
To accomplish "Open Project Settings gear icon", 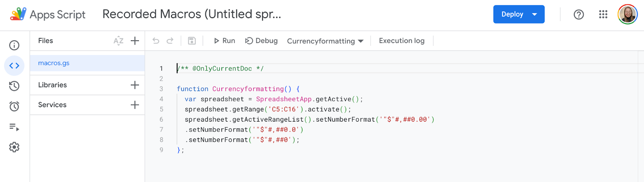I will (x=14, y=147).
